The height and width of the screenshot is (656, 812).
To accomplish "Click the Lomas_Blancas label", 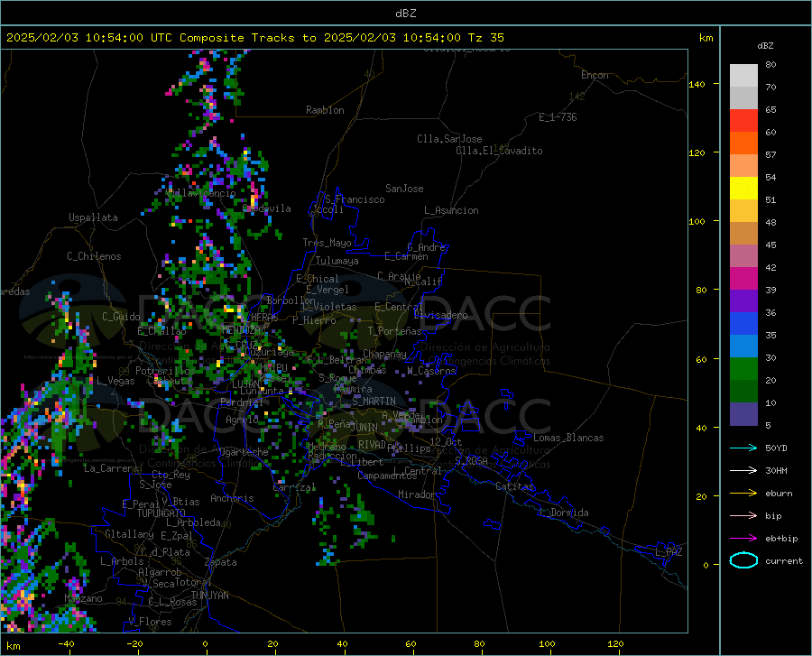I will (568, 438).
